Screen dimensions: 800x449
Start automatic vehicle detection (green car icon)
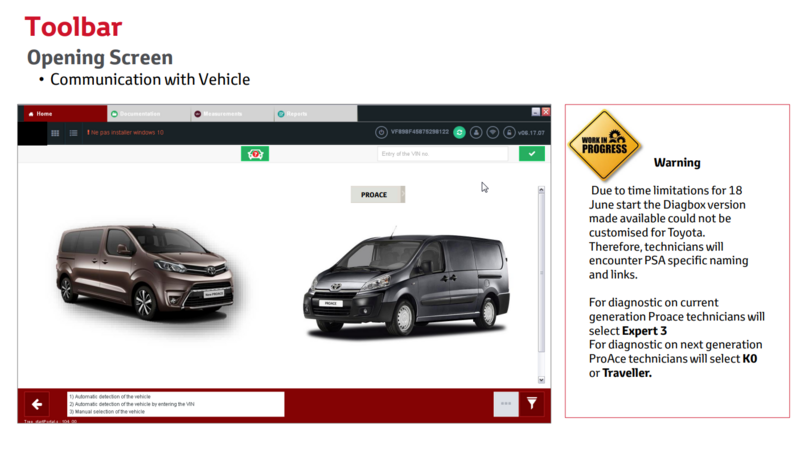(255, 154)
